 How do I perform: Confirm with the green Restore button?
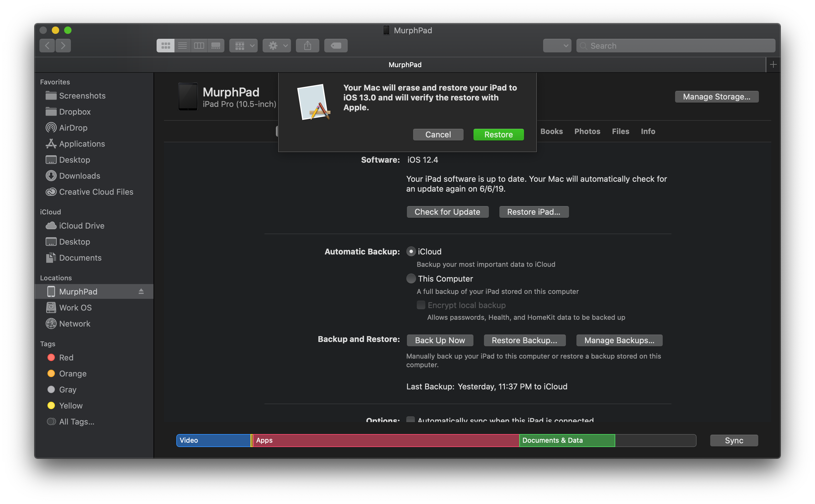pos(498,135)
